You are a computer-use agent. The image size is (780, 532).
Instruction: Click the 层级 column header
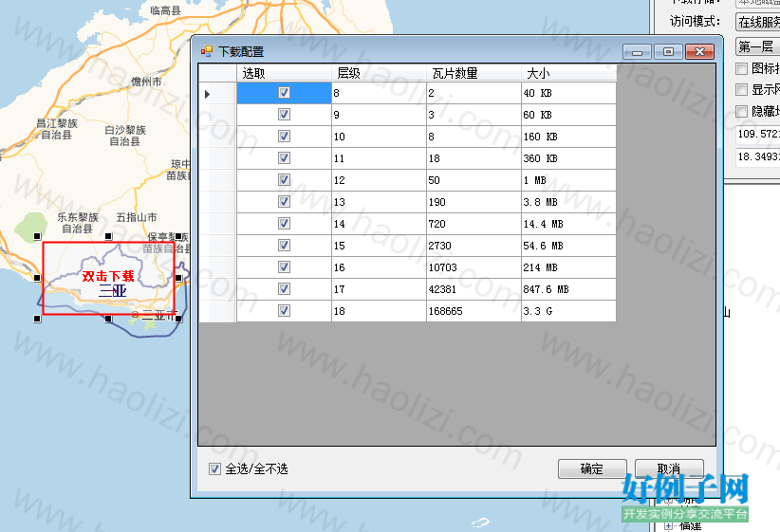click(379, 73)
